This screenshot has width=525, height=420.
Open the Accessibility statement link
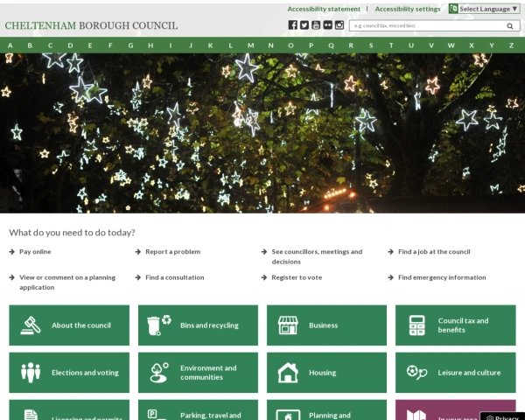coord(324,9)
